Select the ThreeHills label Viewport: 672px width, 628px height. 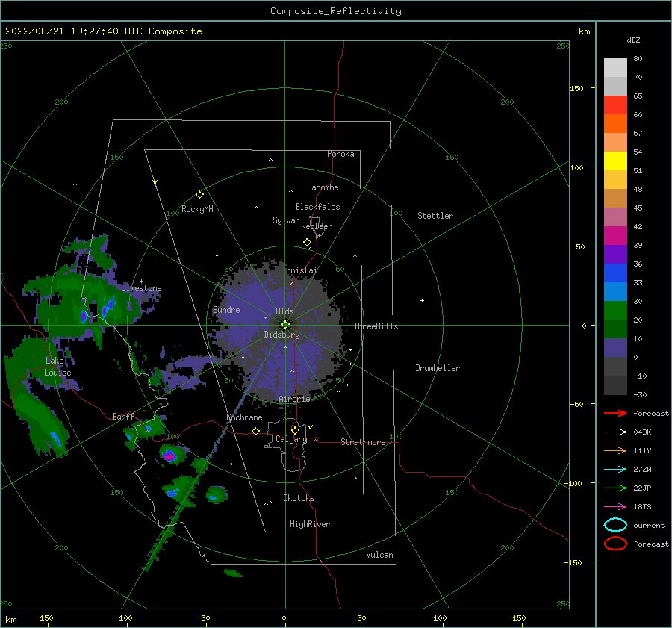point(376,326)
